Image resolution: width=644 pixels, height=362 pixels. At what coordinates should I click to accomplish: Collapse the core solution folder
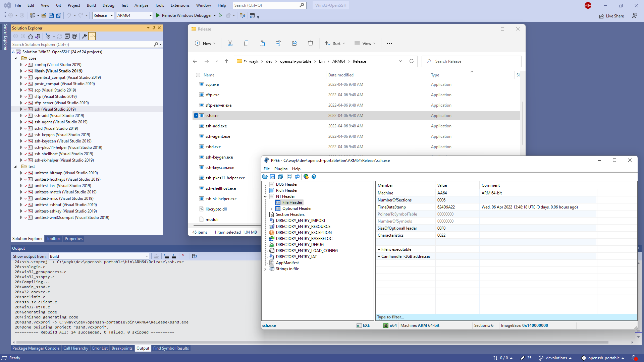coord(15,58)
